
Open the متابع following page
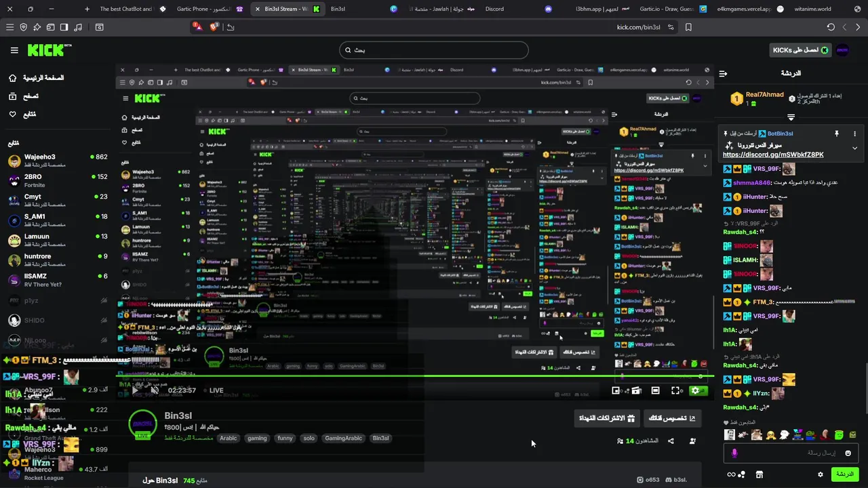click(22, 114)
